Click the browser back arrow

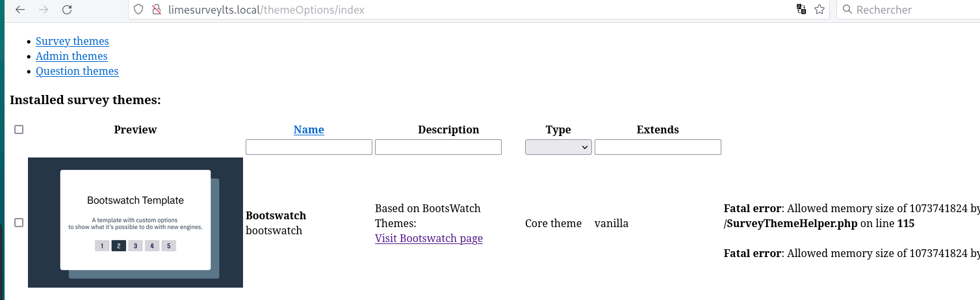coord(20,10)
